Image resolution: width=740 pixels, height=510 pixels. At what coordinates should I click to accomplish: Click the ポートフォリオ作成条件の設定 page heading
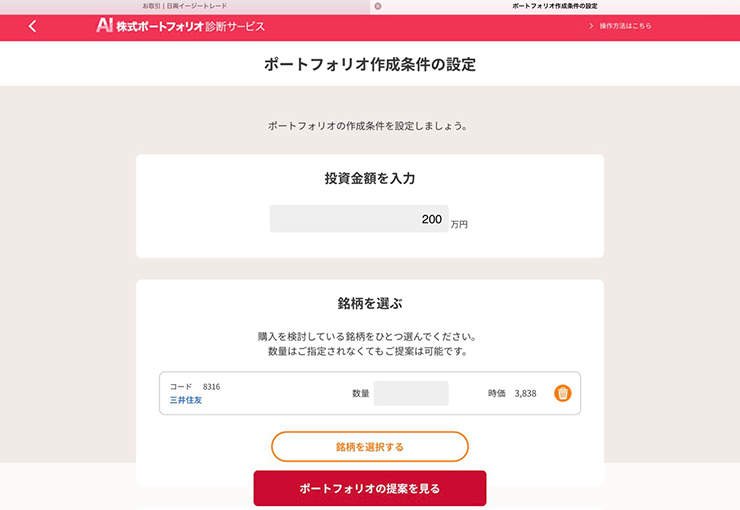pos(370,64)
